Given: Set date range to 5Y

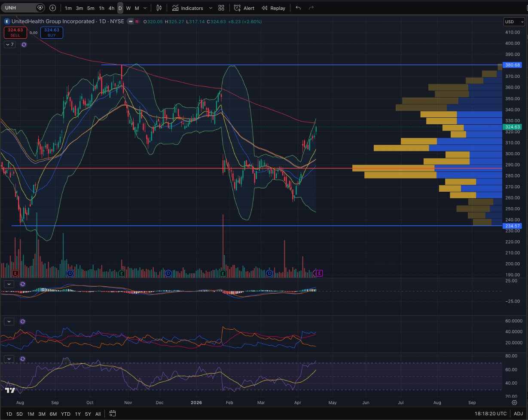Looking at the screenshot, I should coord(88,414).
